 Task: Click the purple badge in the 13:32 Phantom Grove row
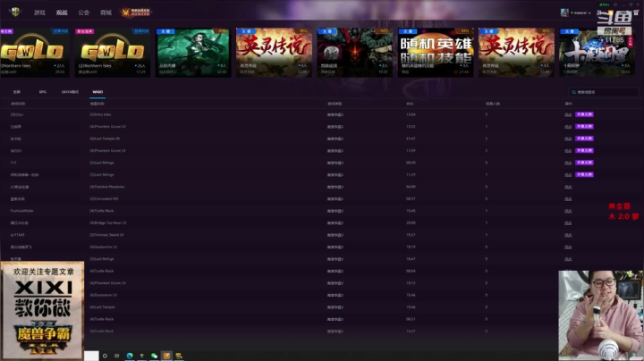click(x=584, y=126)
